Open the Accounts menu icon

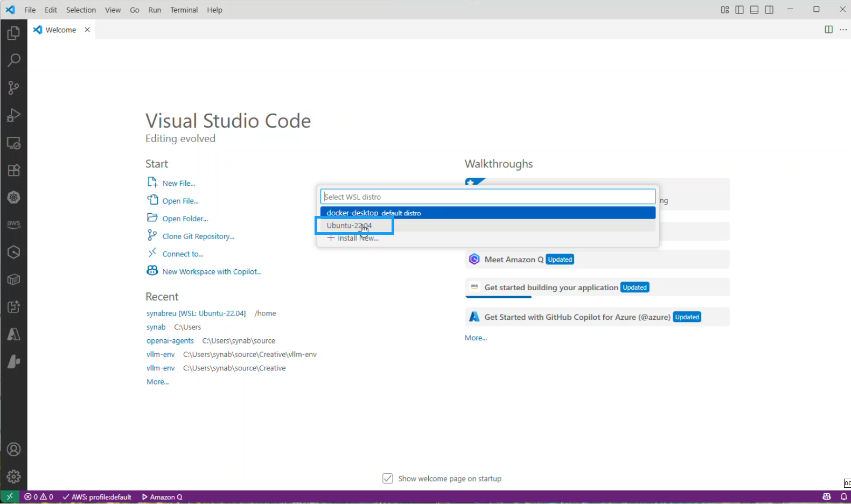13,449
